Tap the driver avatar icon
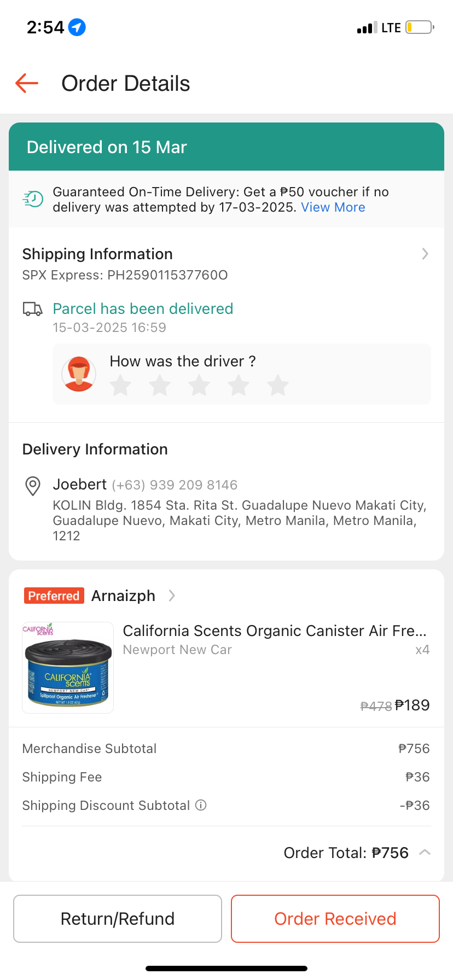The image size is (453, 980). click(x=79, y=374)
